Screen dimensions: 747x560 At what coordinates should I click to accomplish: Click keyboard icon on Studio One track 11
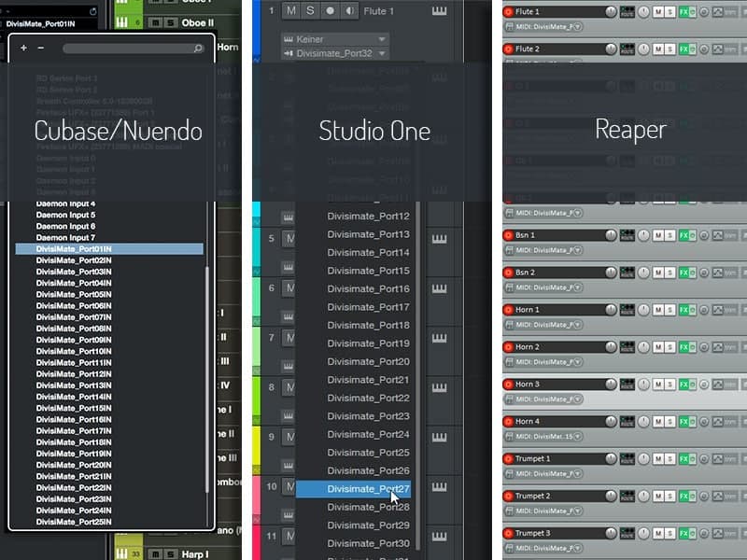pyautogui.click(x=439, y=537)
